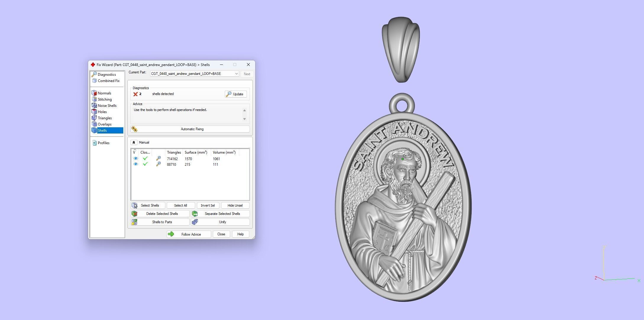Click Advice scrollbar down arrow
644x320 pixels.
(245, 119)
